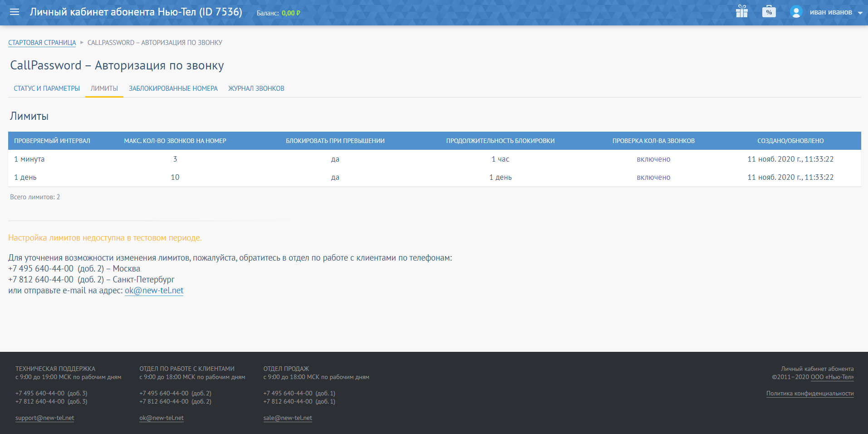The image size is (868, 434).
Task: Click support@new-tel.net footer email
Action: 45,418
